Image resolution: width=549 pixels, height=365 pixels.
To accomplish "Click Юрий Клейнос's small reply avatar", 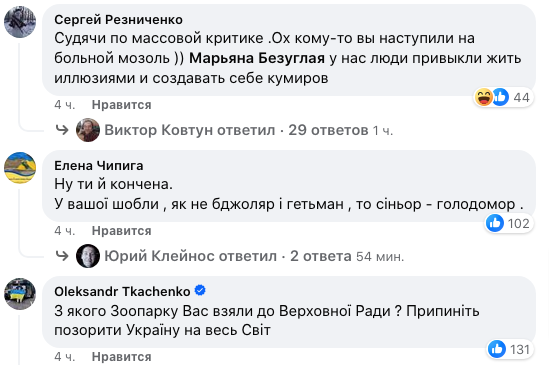I will [88, 256].
